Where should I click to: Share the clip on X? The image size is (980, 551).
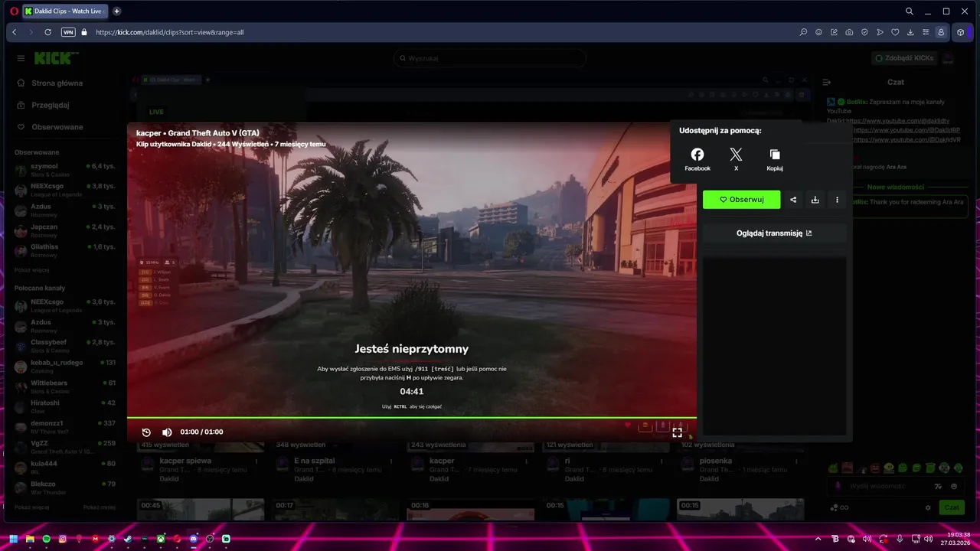[736, 159]
